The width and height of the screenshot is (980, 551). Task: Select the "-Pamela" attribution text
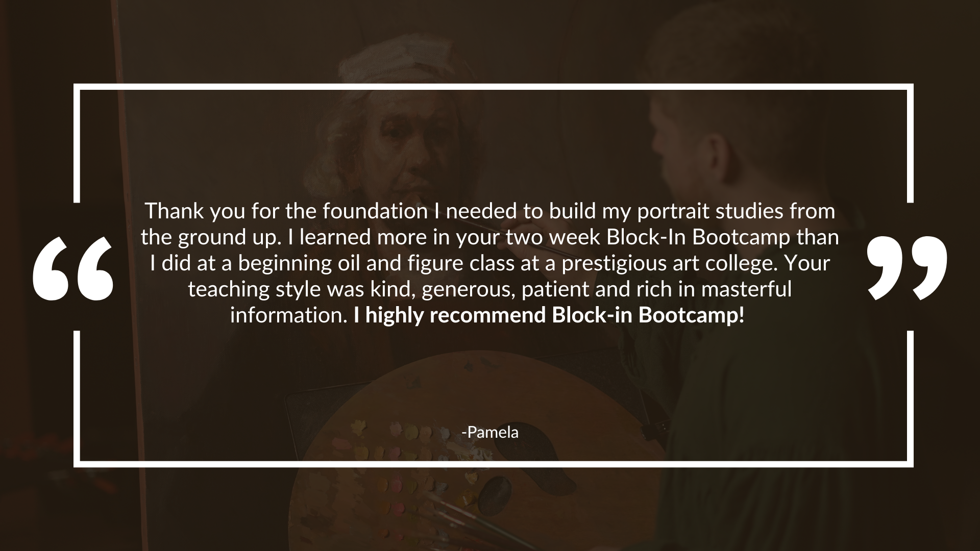(490, 433)
